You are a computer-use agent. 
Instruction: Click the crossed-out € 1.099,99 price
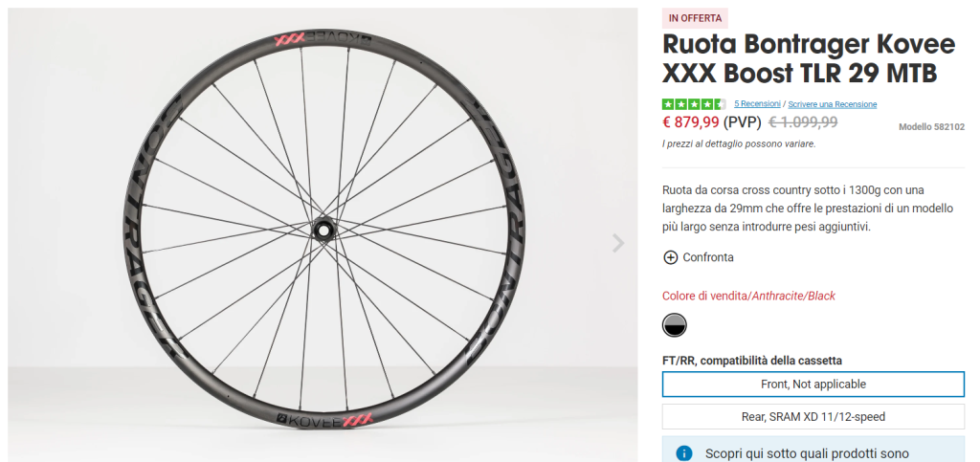click(803, 122)
